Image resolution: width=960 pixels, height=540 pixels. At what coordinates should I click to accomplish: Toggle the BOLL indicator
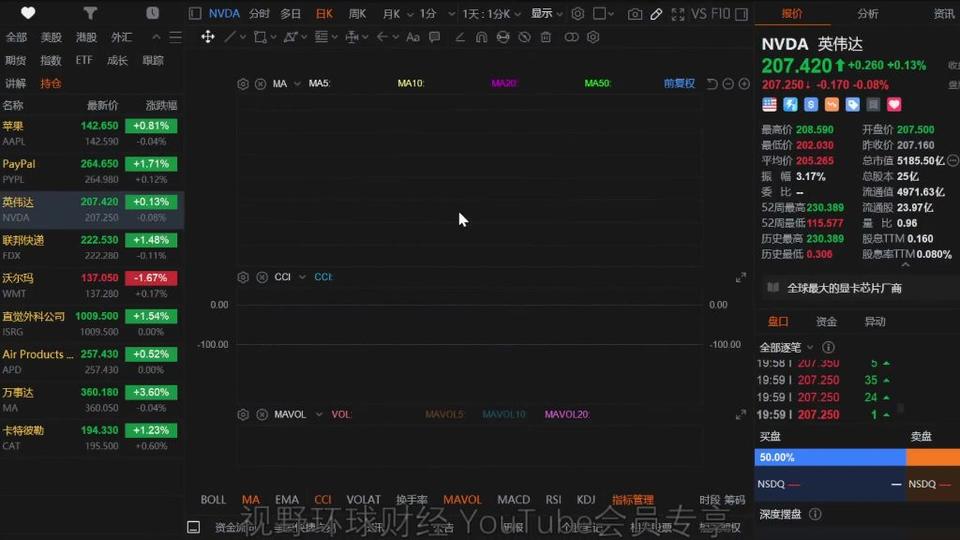click(213, 500)
